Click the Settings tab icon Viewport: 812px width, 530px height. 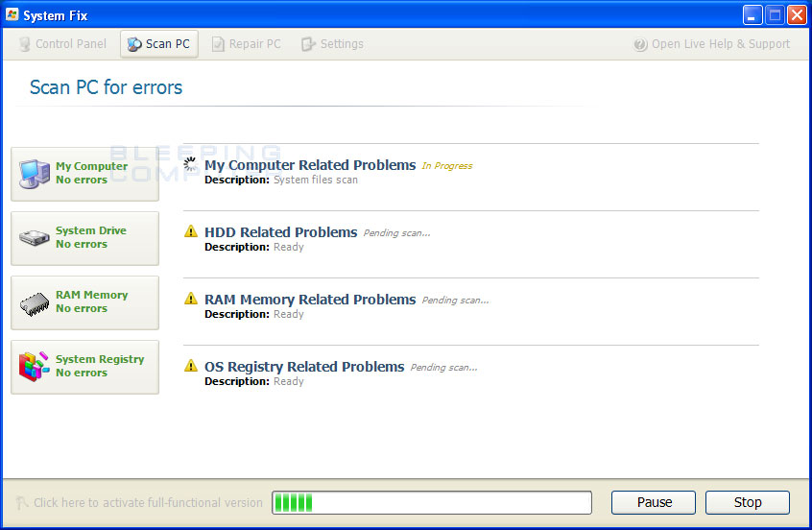[x=308, y=44]
